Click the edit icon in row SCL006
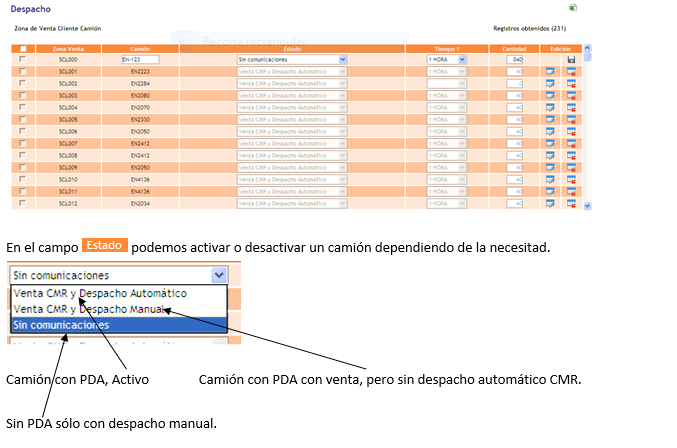 (550, 132)
